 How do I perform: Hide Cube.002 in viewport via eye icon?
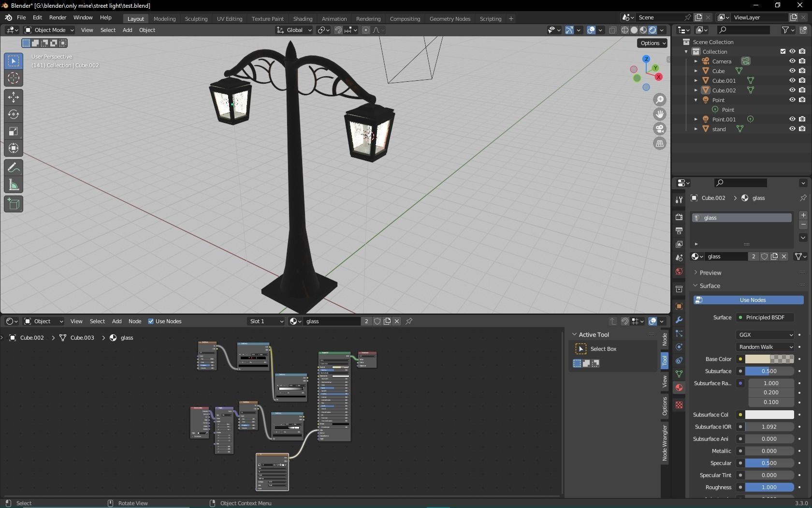coord(792,90)
